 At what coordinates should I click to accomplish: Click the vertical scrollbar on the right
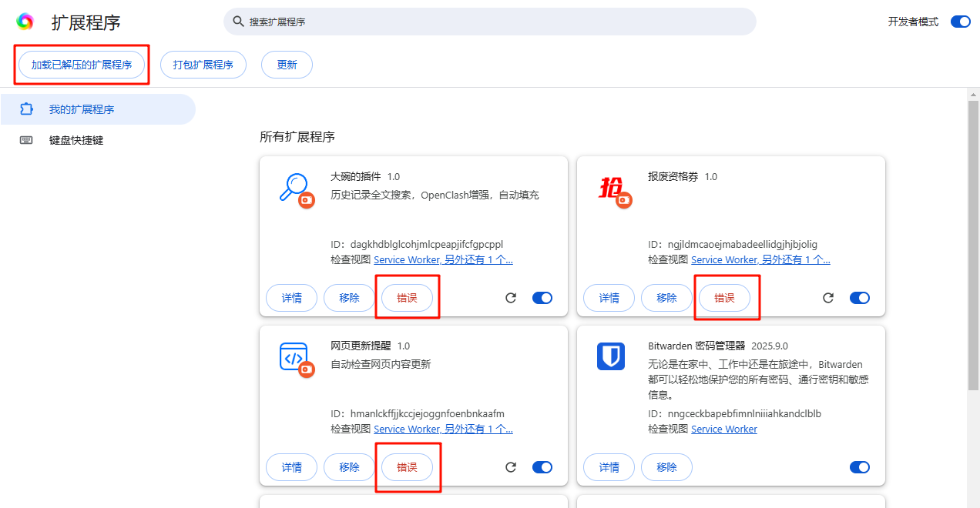pos(973,246)
